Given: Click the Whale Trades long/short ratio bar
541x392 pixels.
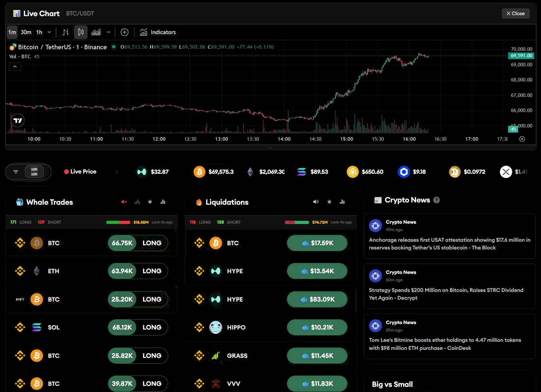Looking at the screenshot, I should coord(118,222).
